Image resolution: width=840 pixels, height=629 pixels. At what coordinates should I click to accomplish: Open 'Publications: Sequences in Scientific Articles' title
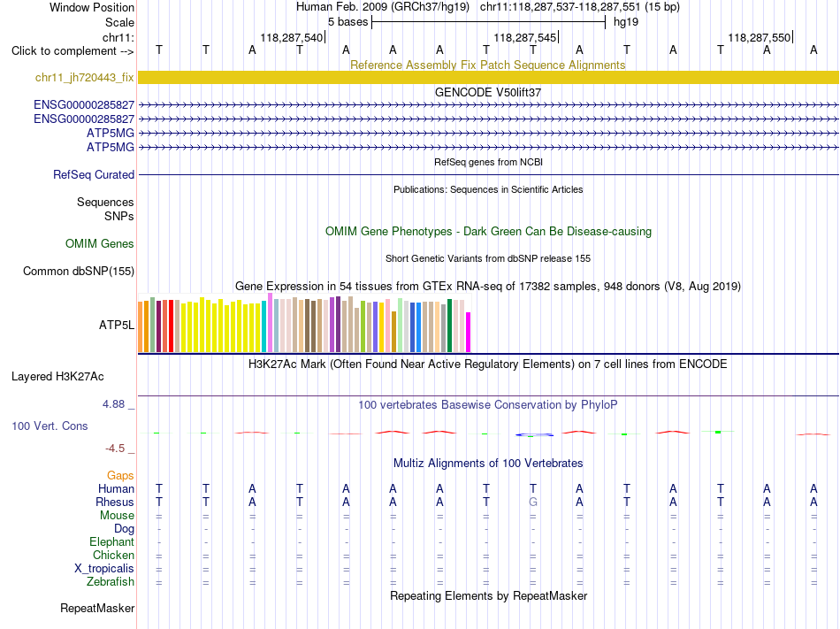pos(488,189)
